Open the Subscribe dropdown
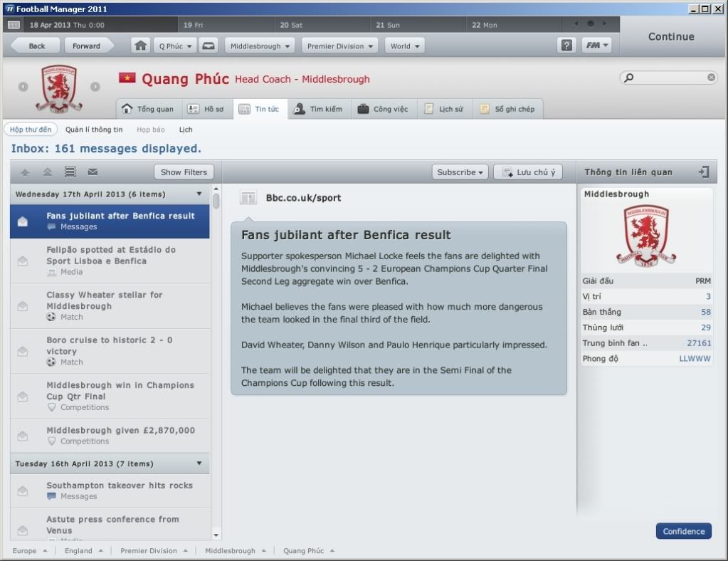 coord(460,172)
